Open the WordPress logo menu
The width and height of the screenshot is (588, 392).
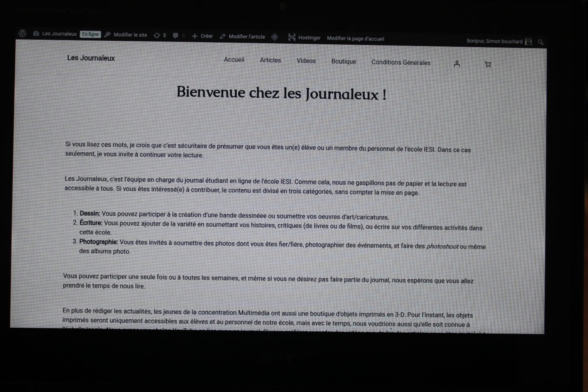[22, 33]
